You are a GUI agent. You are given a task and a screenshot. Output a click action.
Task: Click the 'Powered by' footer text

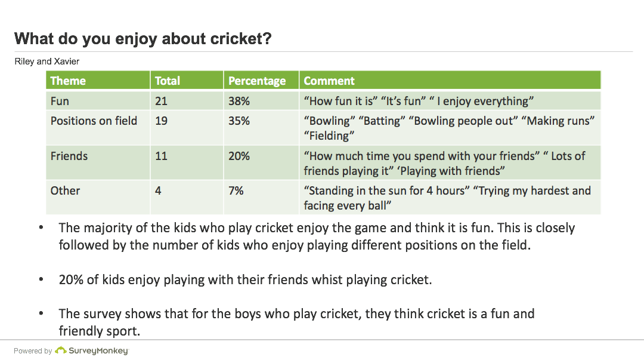tap(33, 351)
